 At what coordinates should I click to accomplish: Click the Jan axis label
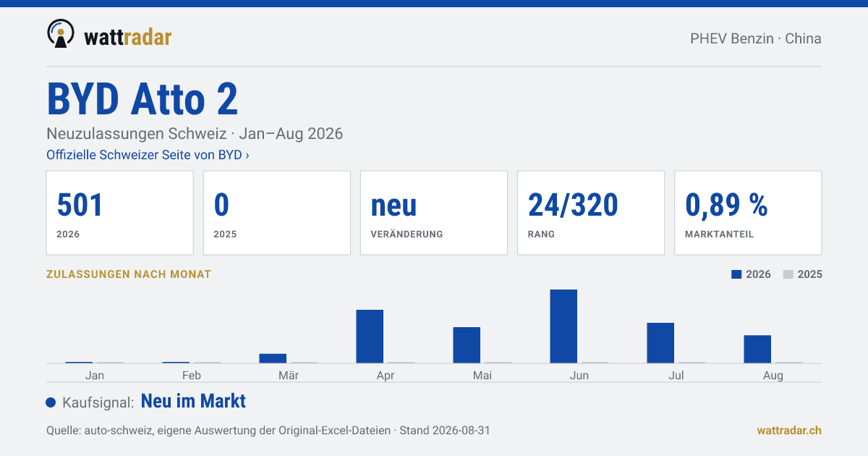click(95, 375)
